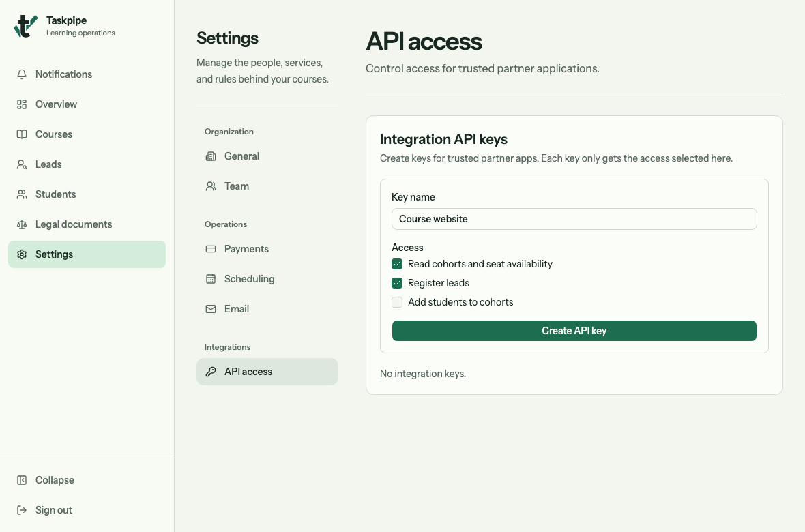Click the Key name input field
Image resolution: width=805 pixels, height=532 pixels.
[x=574, y=219]
